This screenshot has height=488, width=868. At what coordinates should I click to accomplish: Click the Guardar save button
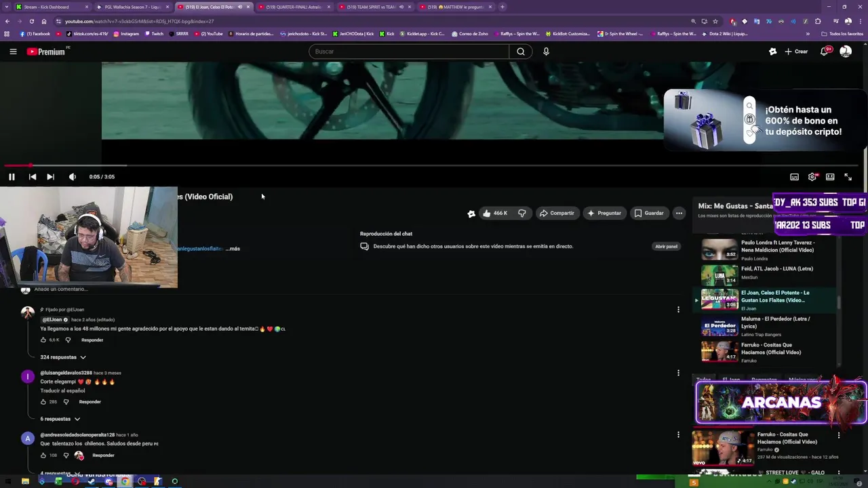(x=649, y=213)
